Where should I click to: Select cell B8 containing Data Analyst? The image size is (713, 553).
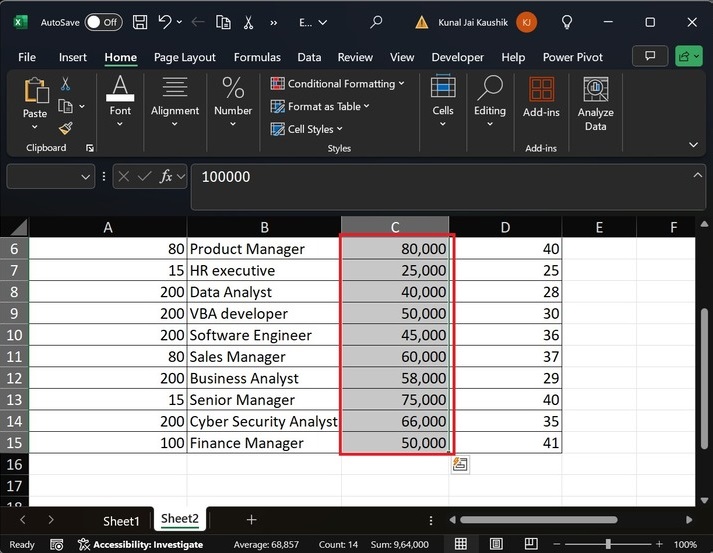pos(264,292)
